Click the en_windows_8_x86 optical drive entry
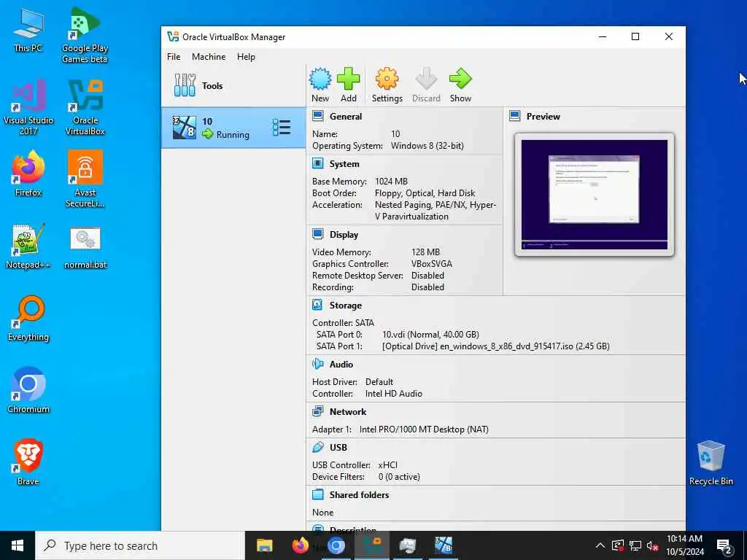 click(496, 346)
